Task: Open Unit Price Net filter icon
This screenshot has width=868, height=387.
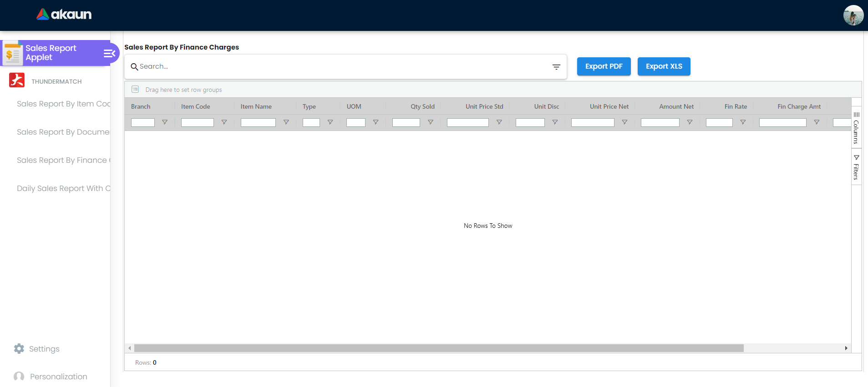Action: point(624,122)
